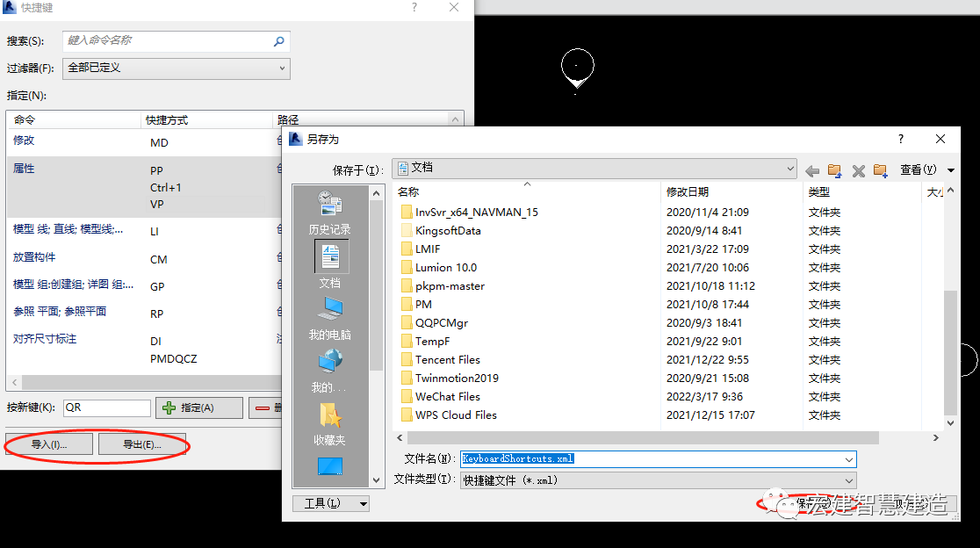This screenshot has height=548, width=980.
Task: Click the Name (名称) column sort arrow
Action: tap(527, 184)
